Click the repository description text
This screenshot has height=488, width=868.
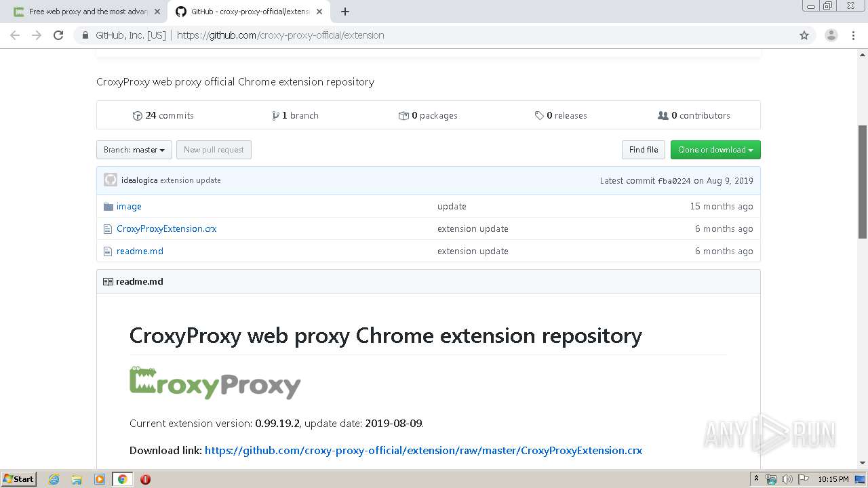(x=235, y=81)
